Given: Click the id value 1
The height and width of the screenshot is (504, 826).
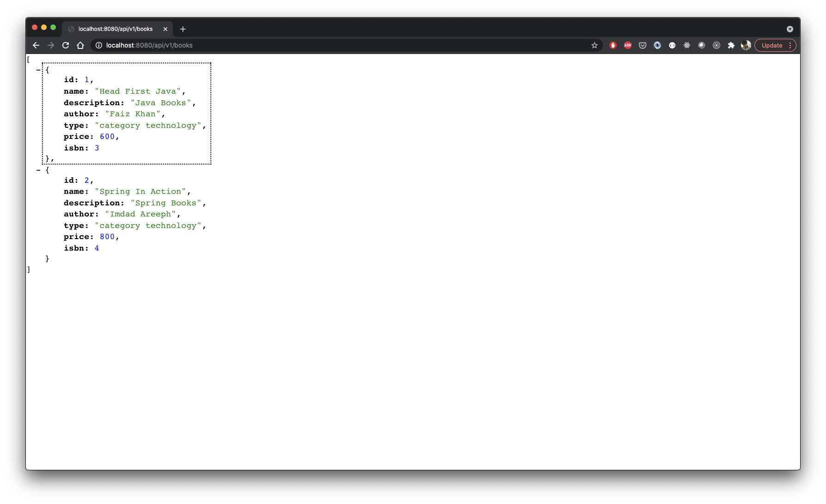Looking at the screenshot, I should click(87, 80).
